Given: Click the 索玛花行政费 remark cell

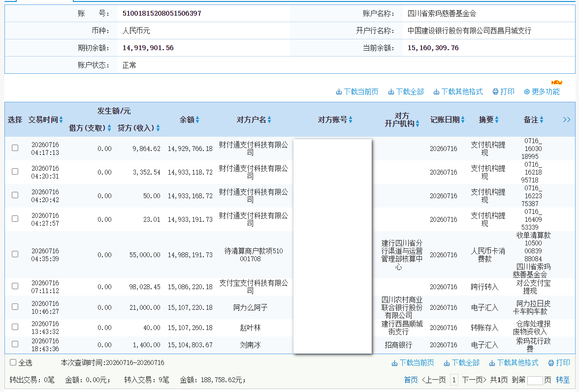Looking at the screenshot, I should pos(533,345).
